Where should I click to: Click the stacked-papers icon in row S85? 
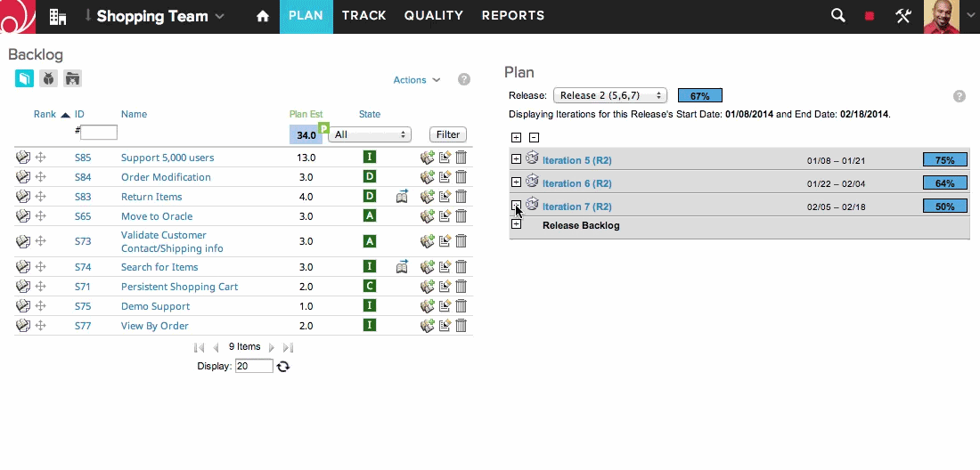coord(23,158)
